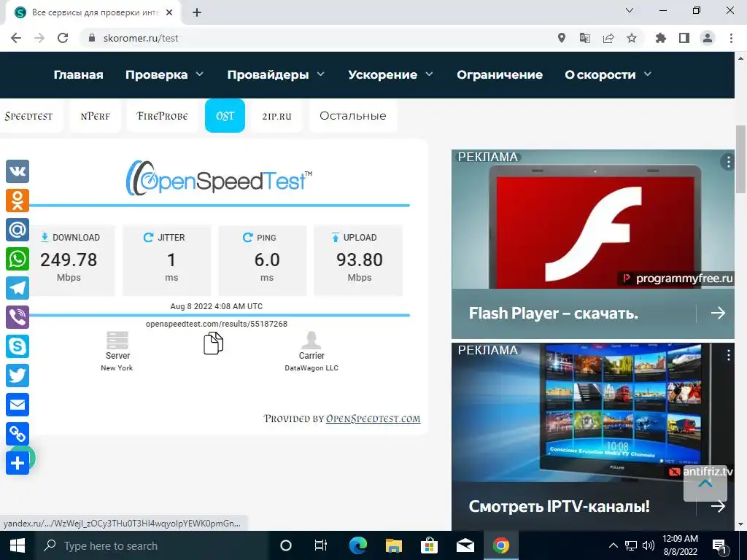Image resolution: width=747 pixels, height=560 pixels.
Task: Click the Carrier icon DataWagon LLC
Action: point(311,341)
